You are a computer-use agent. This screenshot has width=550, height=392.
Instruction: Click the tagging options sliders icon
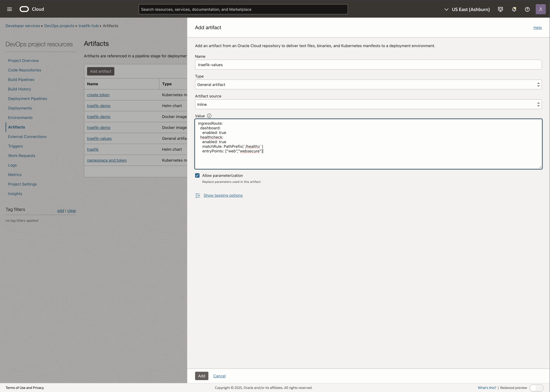coord(198,196)
